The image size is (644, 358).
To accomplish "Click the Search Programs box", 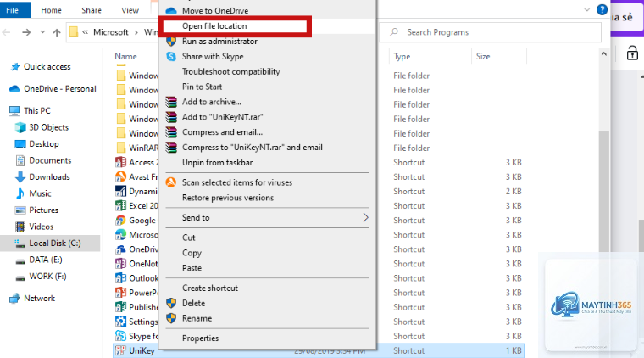I will [x=490, y=32].
